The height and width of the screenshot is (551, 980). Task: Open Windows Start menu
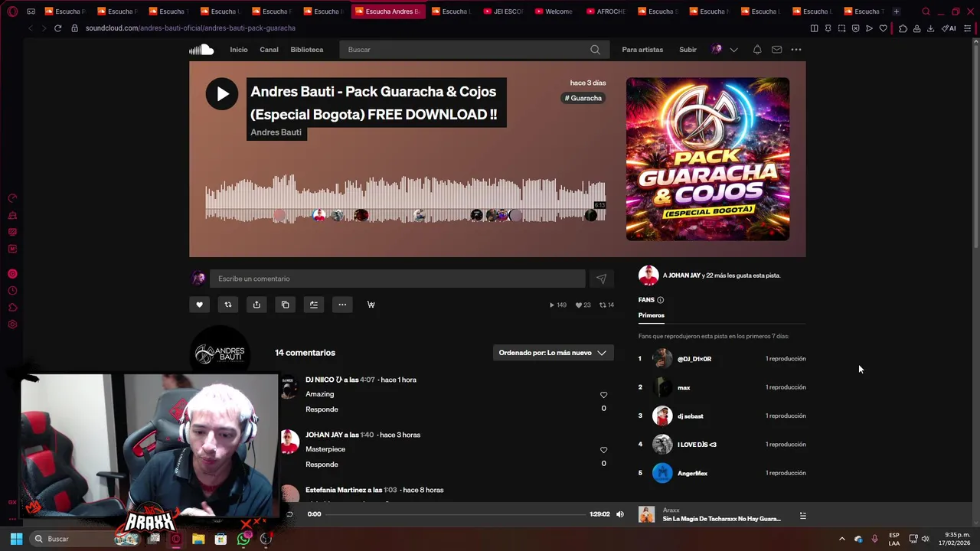(x=16, y=539)
